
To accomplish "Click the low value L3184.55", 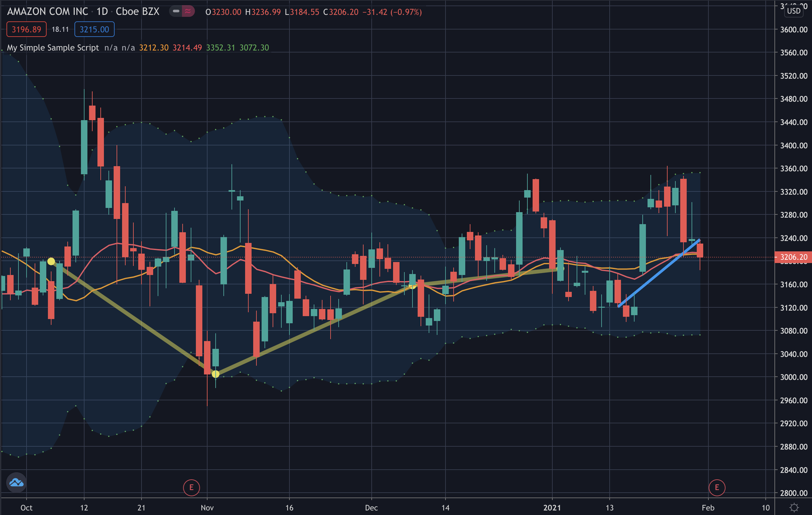I will [302, 12].
